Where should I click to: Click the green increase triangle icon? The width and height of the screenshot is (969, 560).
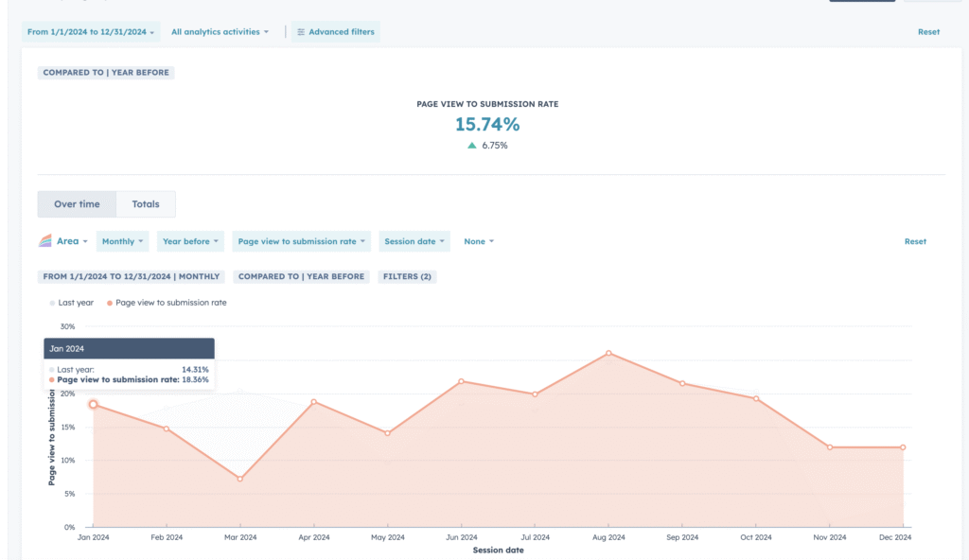pos(472,146)
